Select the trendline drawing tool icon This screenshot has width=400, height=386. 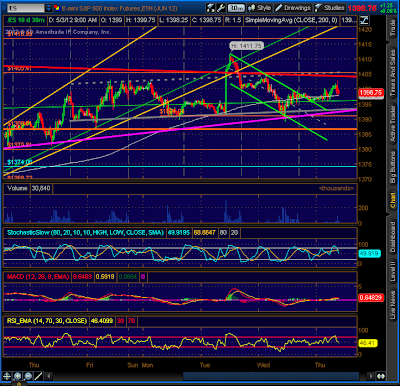click(x=39, y=376)
